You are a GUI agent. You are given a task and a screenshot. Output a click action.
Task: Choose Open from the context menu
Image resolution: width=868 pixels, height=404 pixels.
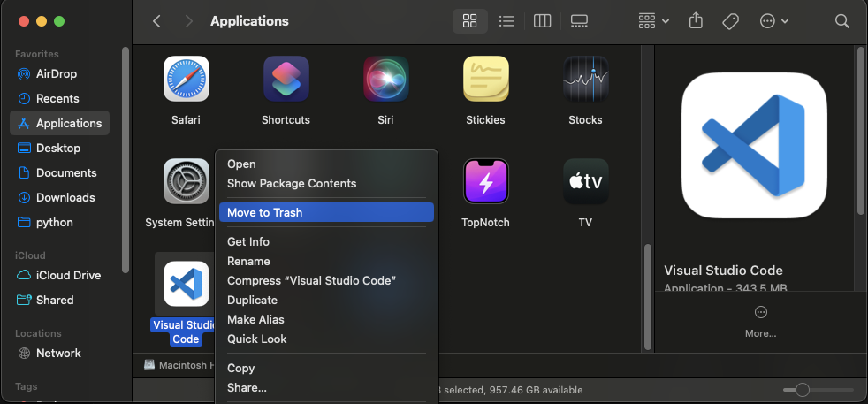(x=327, y=164)
